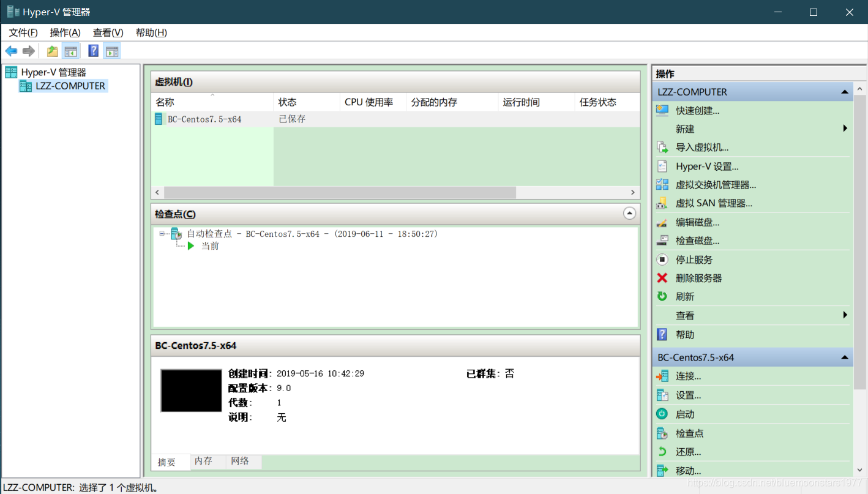Click the automatic checkpoint icon in the tree

point(176,234)
